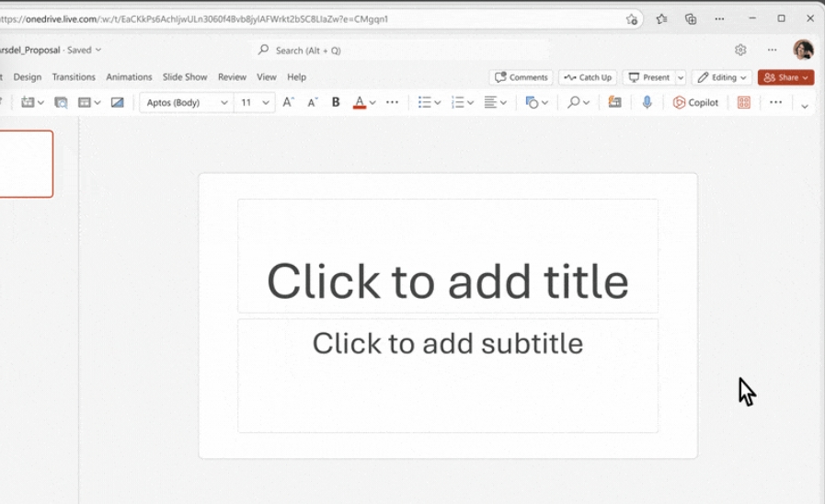Screen dimensions: 825x504
Task: Click the 'Click to add title' placeholder
Action: click(x=447, y=281)
